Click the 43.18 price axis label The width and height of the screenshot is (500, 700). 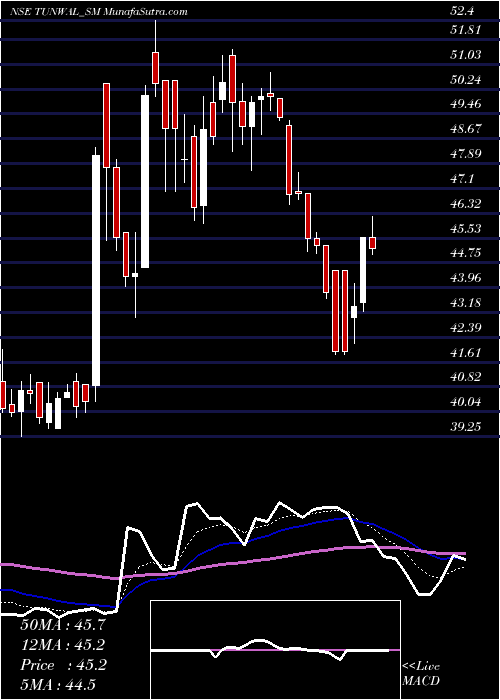pyautogui.click(x=467, y=303)
